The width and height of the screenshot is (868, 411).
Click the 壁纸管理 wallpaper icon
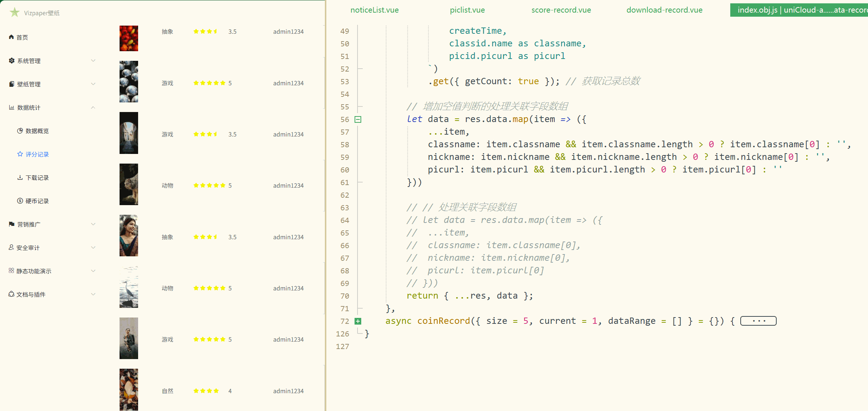click(12, 84)
